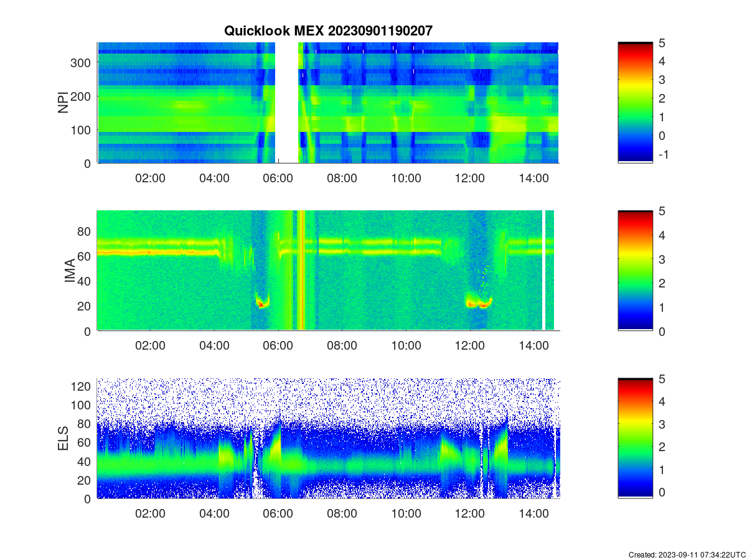Click the 04:00 tick under NPI panel
Viewport: 747px width, 560px height.
214,178
